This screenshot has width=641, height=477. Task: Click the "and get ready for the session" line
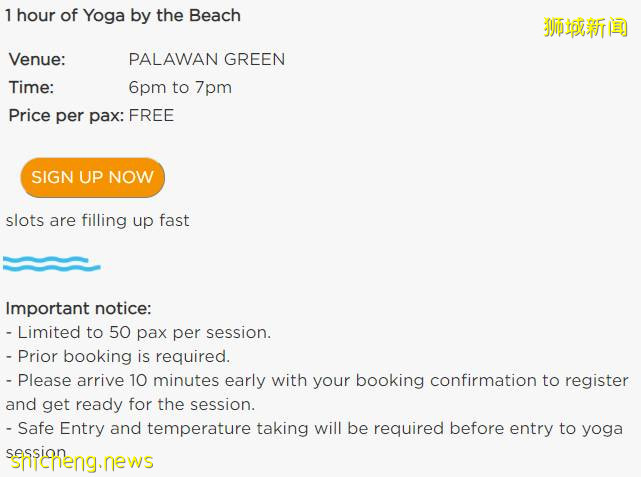coord(130,405)
